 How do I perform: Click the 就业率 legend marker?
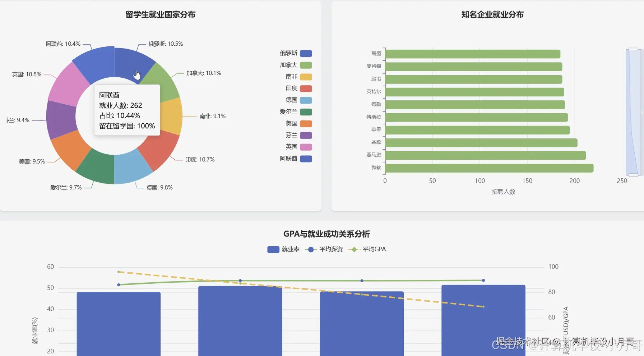point(273,249)
